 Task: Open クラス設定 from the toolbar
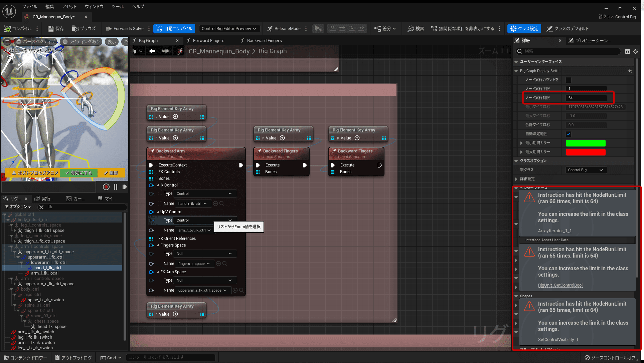click(x=524, y=28)
